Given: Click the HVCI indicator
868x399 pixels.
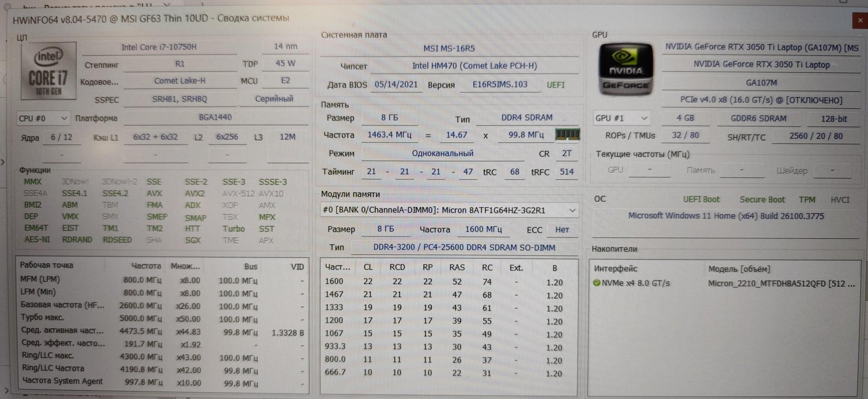Looking at the screenshot, I should (x=840, y=200).
